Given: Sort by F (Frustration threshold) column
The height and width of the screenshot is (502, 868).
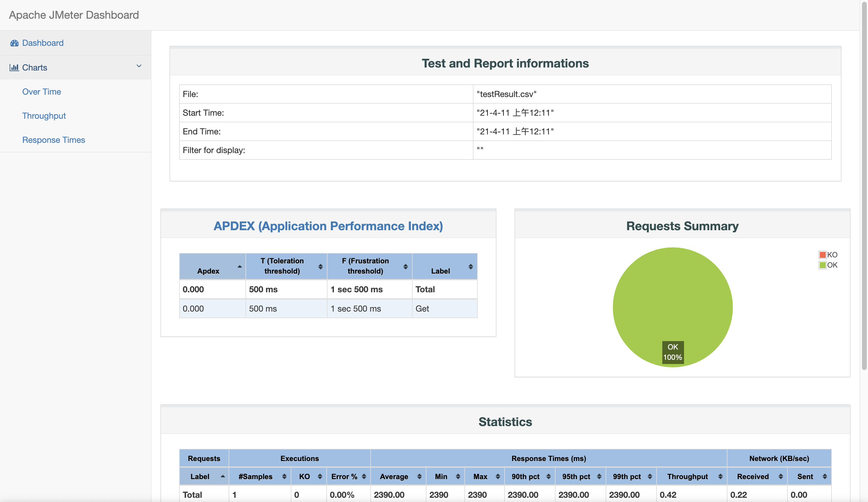Looking at the screenshot, I should 369,266.
